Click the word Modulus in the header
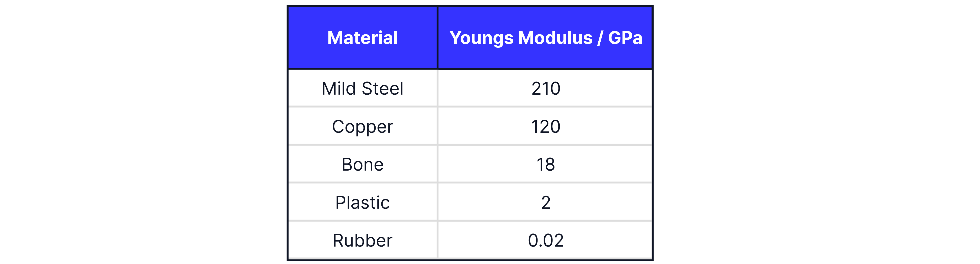The height and width of the screenshot is (264, 980). pyautogui.click(x=555, y=38)
